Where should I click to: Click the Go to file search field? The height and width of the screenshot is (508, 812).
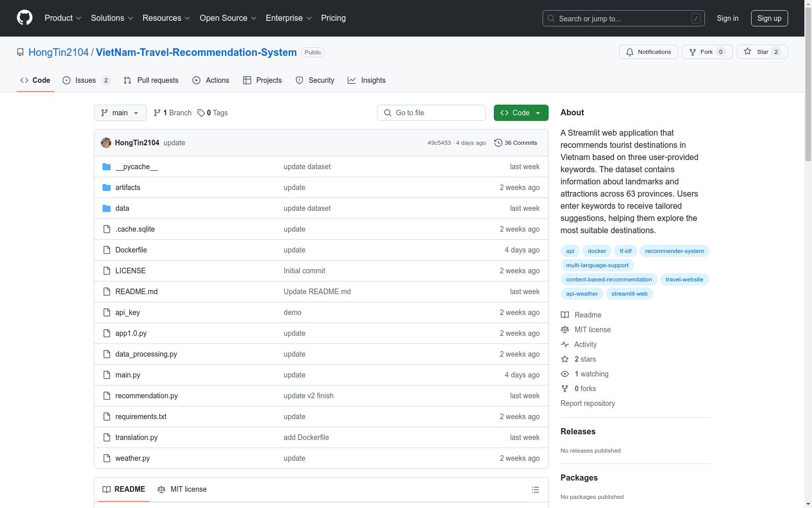click(431, 113)
